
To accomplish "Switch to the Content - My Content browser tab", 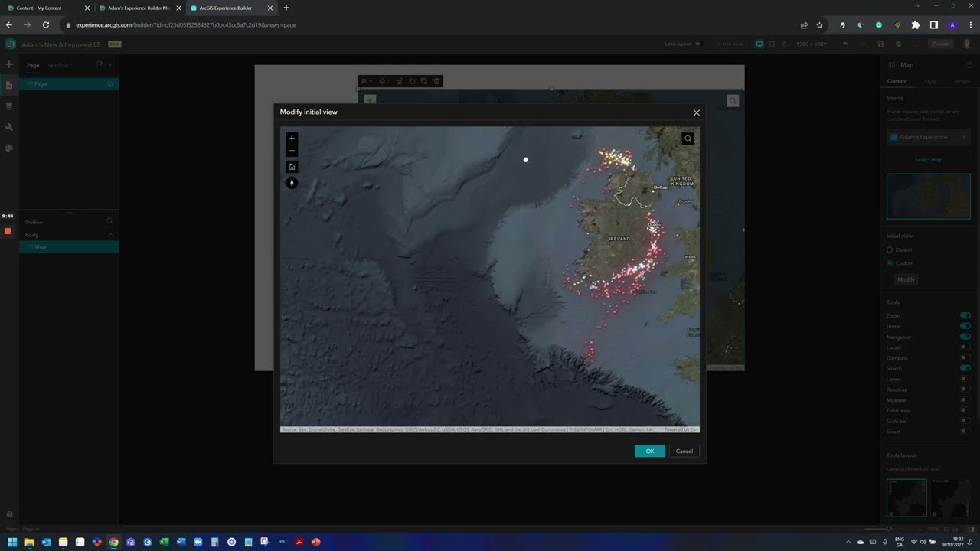I will click(46, 8).
